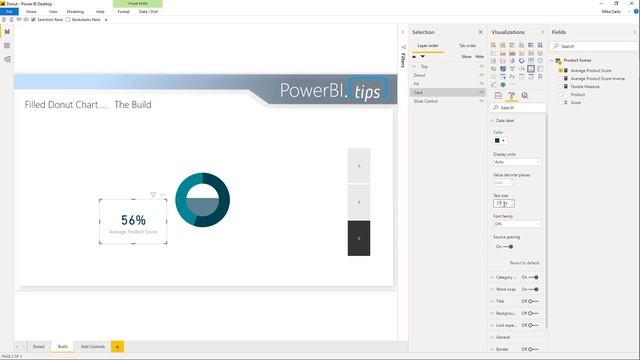640x360 pixels.
Task: Select the R script visual icon
Action: point(540,76)
